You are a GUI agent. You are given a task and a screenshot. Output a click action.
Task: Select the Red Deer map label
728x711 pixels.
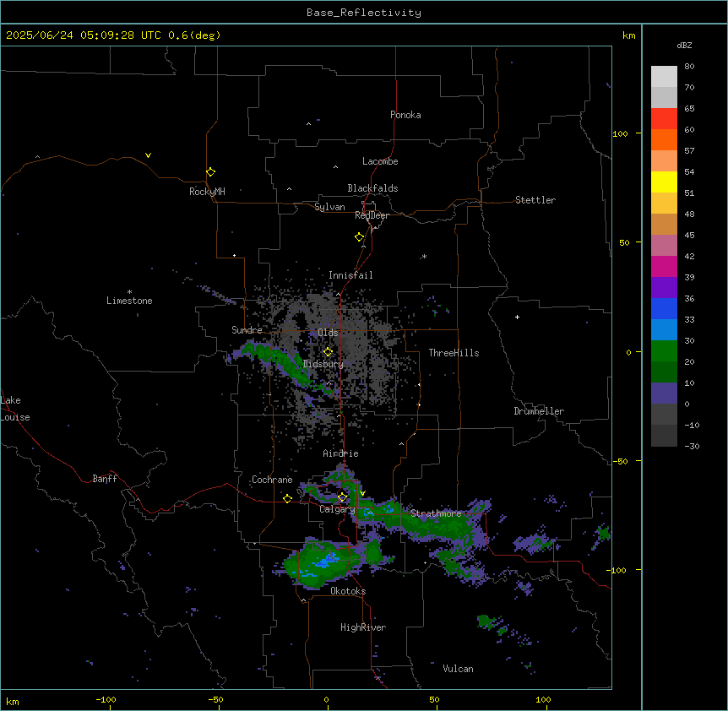(372, 215)
